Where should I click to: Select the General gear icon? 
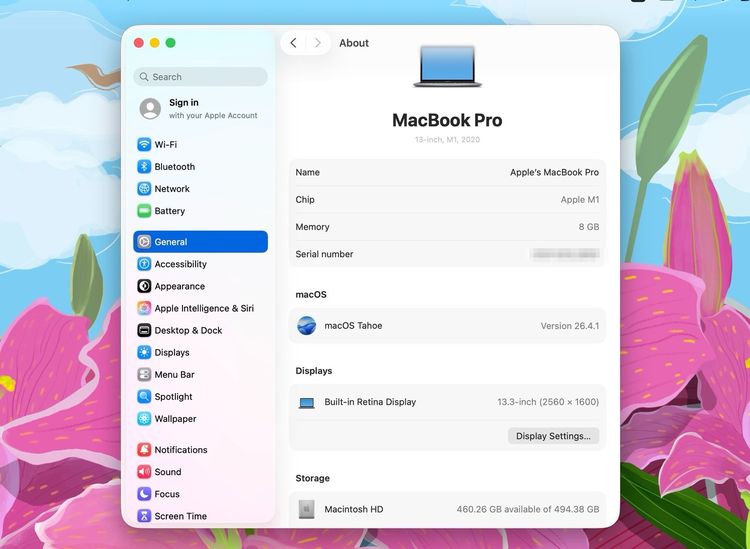click(144, 242)
